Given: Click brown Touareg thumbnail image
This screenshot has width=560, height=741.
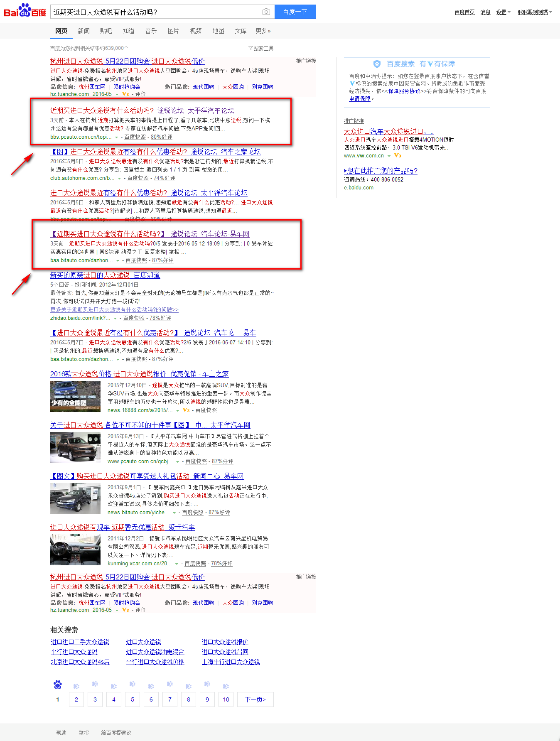Looking at the screenshot, I should point(75,447).
